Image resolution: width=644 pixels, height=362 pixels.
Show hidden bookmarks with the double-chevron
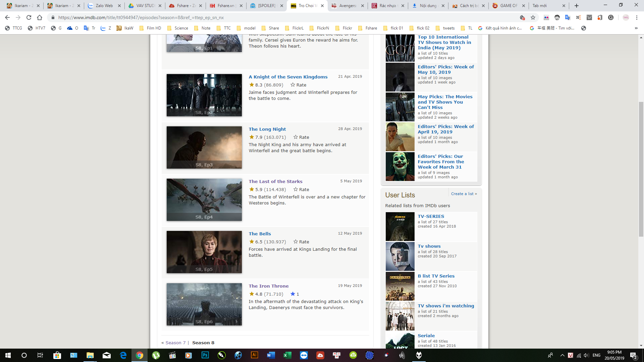tap(636, 28)
